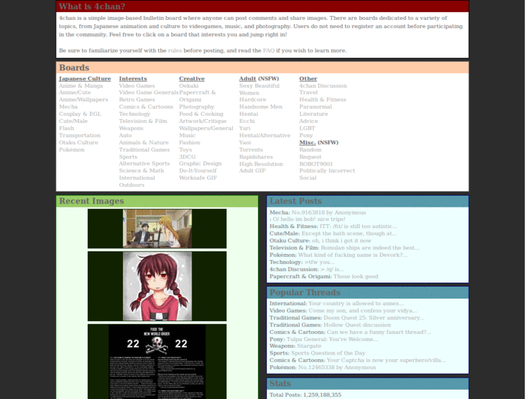The width and height of the screenshot is (532, 399).
Task: Open the Tulpa General thread
Action: [332, 339]
